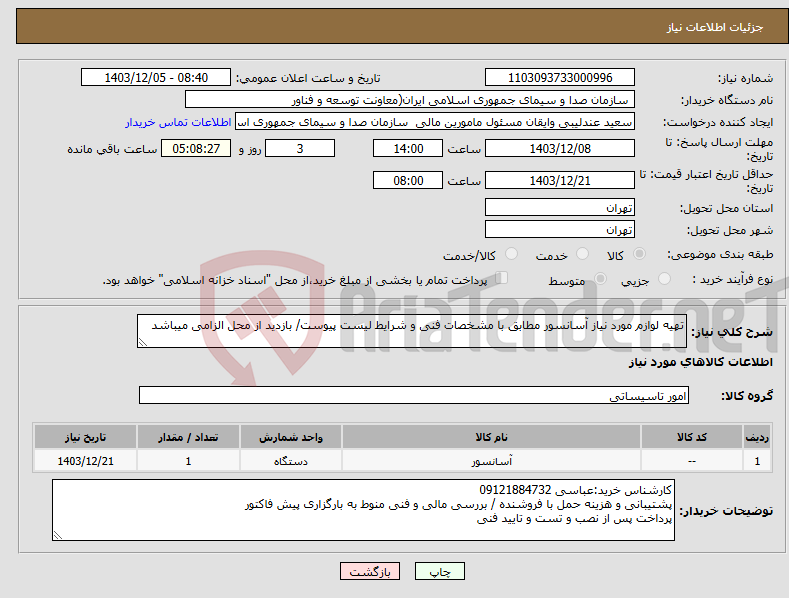Click the ردیف column header
The width and height of the screenshot is (789, 598).
point(757,437)
